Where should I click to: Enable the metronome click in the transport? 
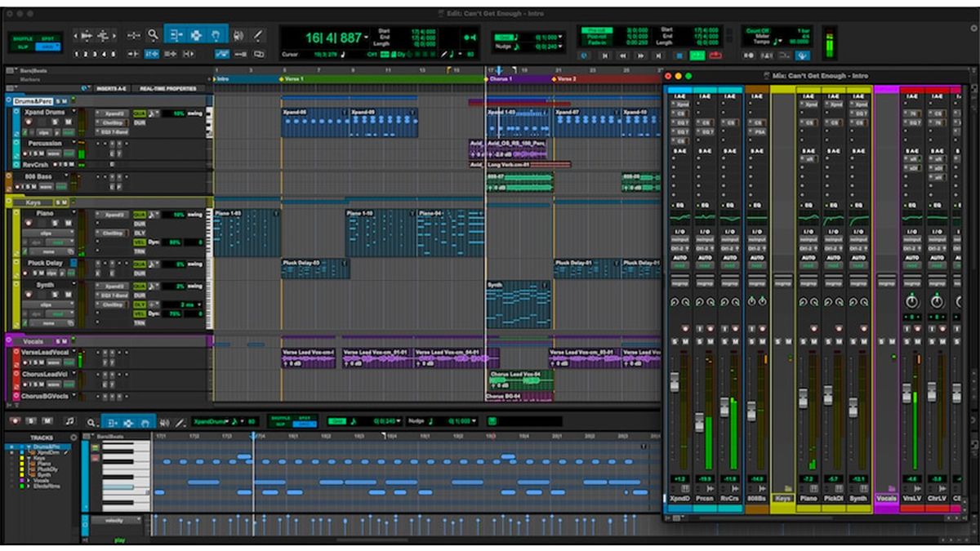point(767,56)
